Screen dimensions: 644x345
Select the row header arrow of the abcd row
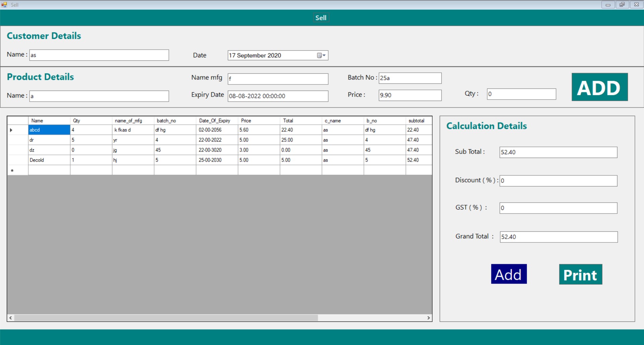coord(18,130)
